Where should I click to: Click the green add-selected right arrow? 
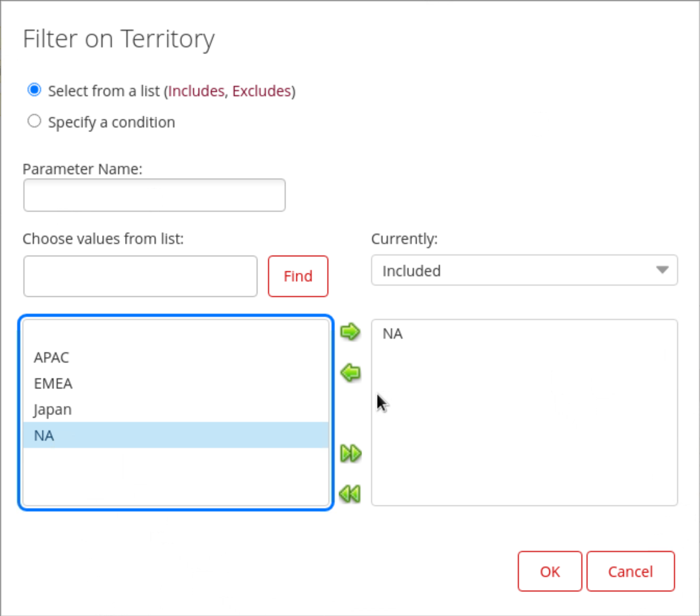350,331
